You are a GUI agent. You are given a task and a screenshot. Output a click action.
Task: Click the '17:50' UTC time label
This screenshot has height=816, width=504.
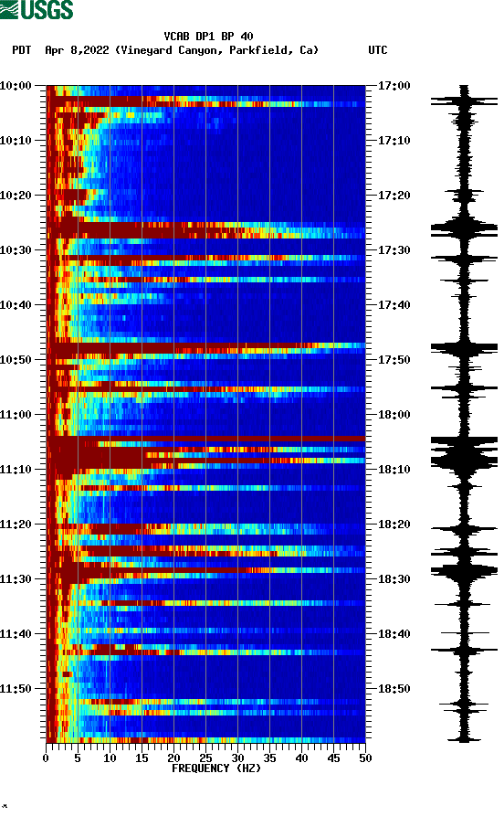pyautogui.click(x=394, y=360)
